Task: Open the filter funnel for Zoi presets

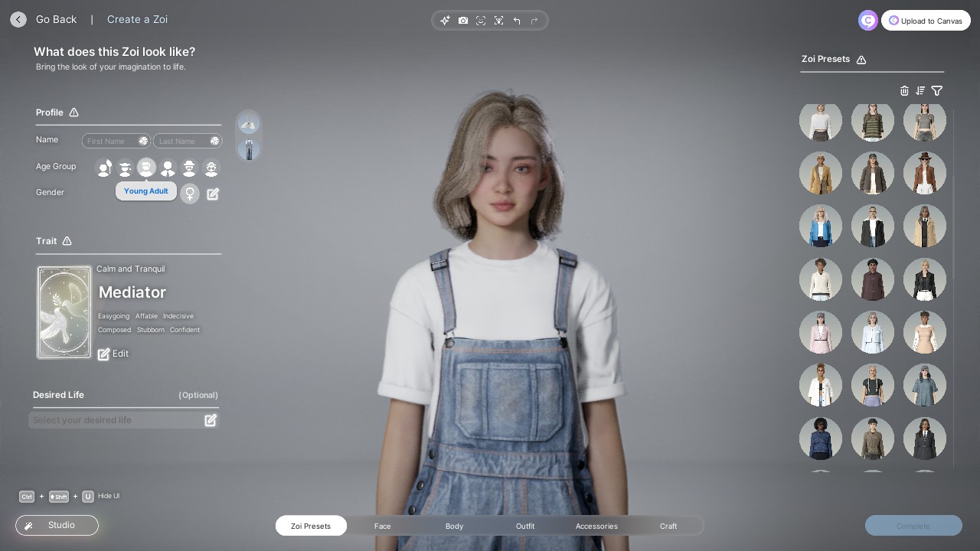Action: pos(937,90)
